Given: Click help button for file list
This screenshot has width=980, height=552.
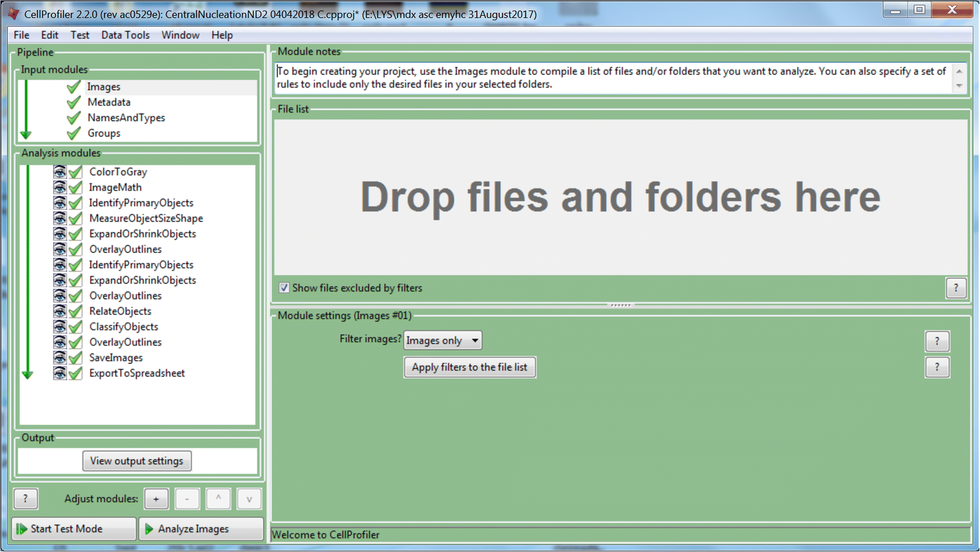Looking at the screenshot, I should coord(956,288).
